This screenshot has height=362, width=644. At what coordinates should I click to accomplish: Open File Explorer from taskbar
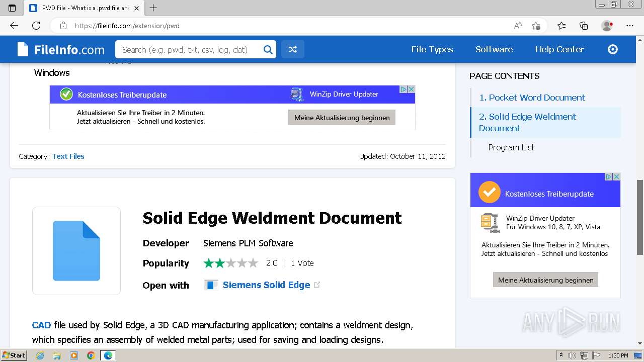point(57,355)
